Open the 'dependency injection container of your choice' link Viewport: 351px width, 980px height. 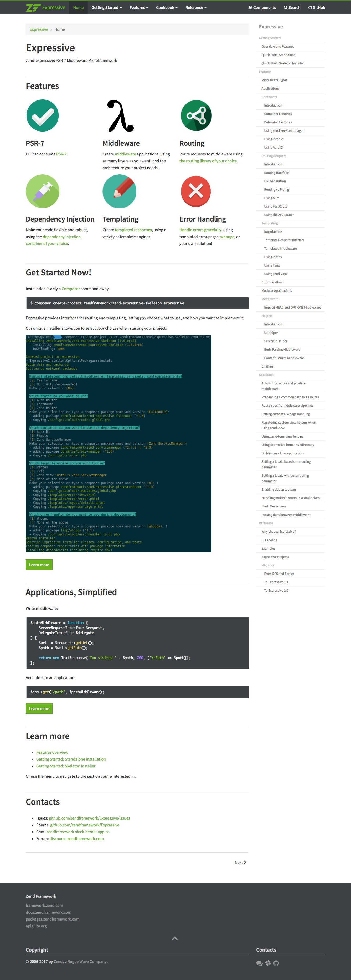[53, 240]
